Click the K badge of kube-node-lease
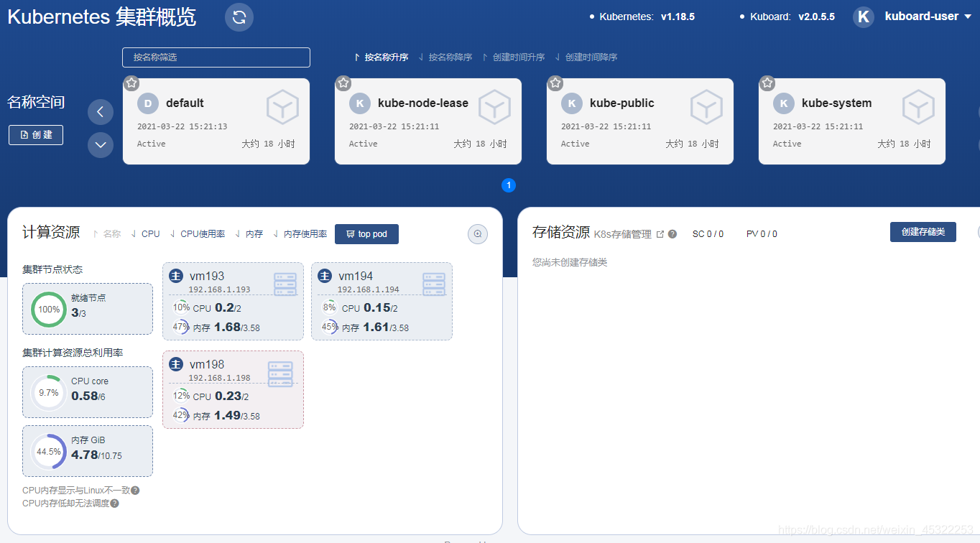 tap(360, 103)
